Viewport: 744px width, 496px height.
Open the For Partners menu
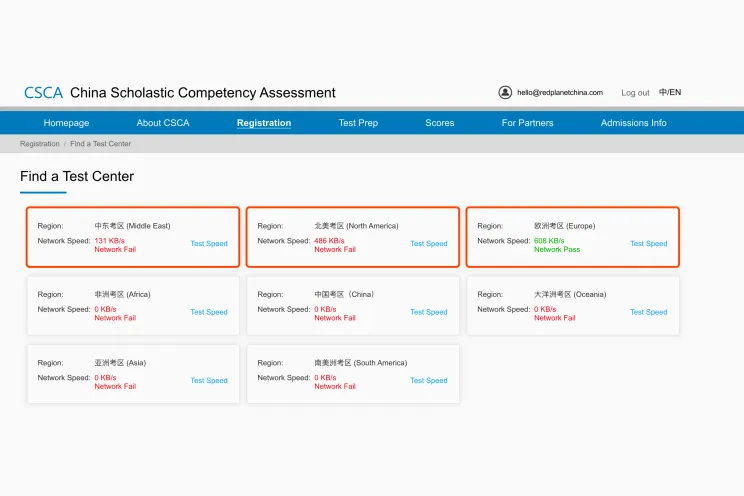tap(527, 123)
